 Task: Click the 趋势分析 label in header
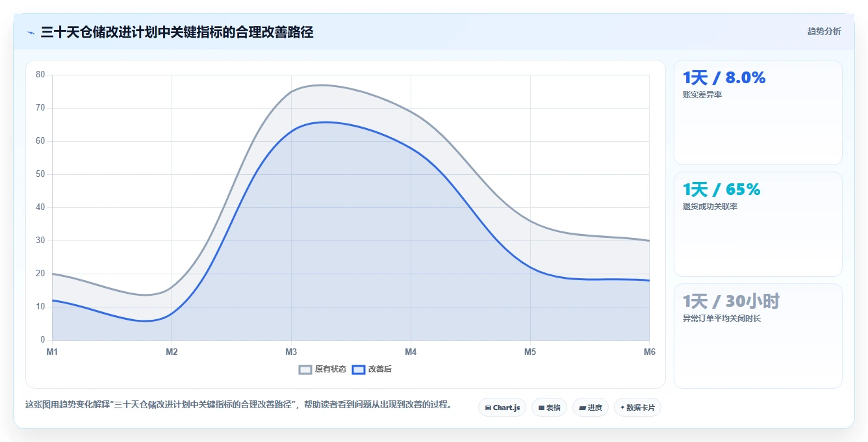coord(824,31)
